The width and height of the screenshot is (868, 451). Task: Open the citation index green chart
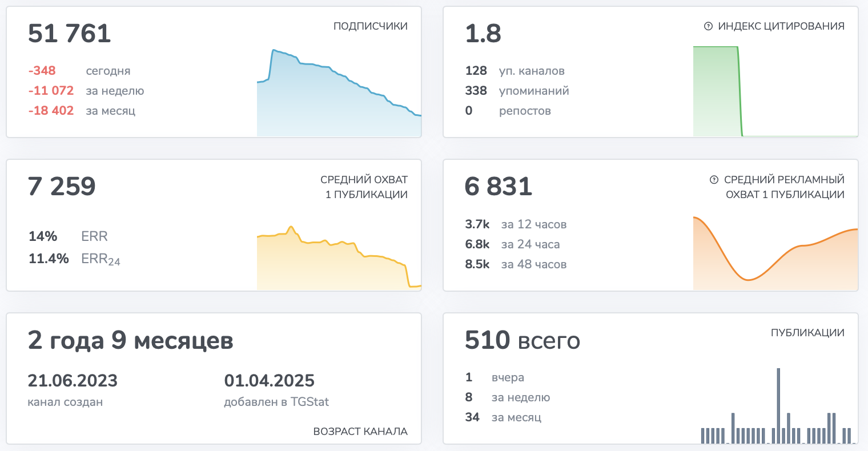[x=775, y=91]
